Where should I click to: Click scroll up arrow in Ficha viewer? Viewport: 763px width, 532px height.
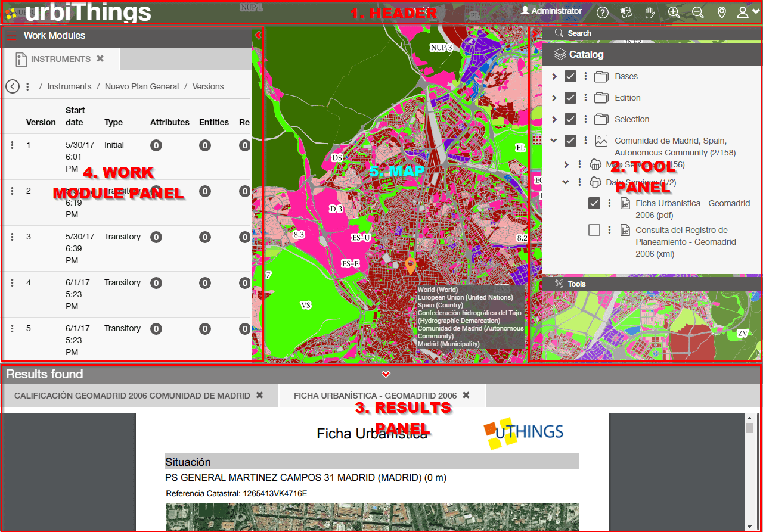click(749, 418)
